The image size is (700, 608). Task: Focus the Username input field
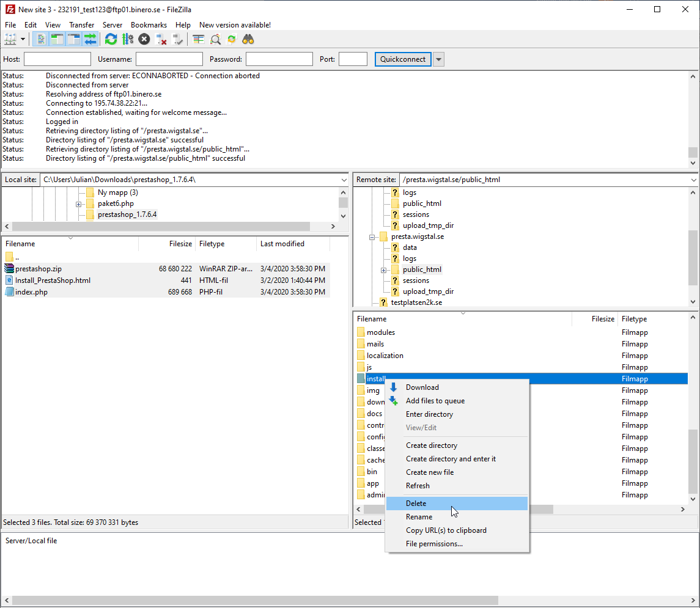tap(169, 59)
